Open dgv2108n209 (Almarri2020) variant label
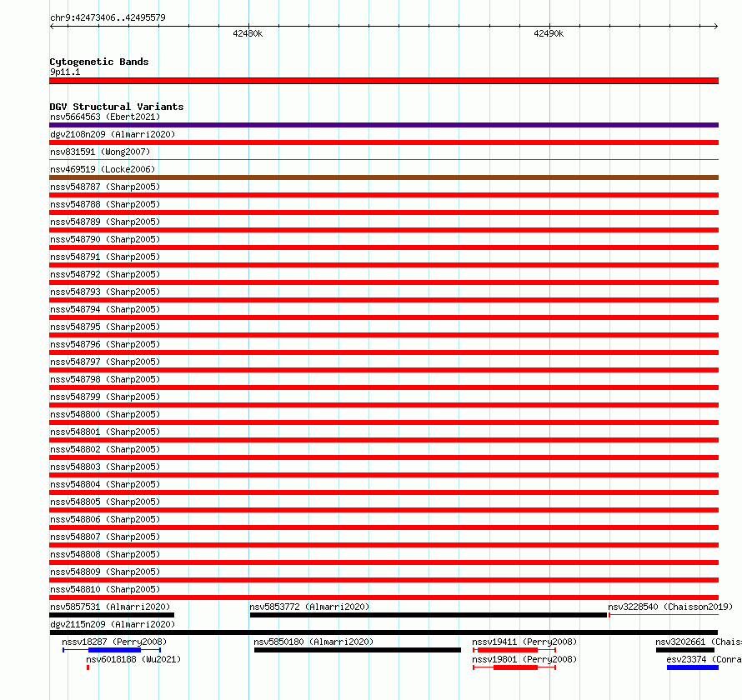 (113, 134)
